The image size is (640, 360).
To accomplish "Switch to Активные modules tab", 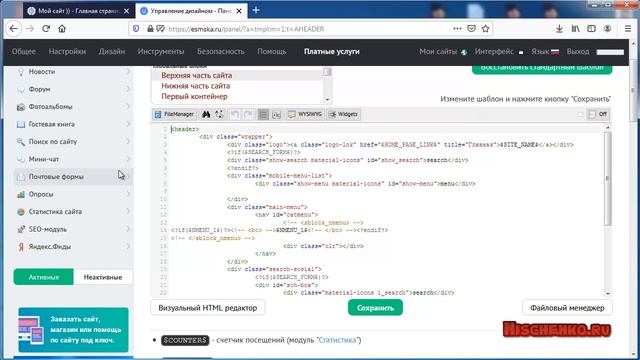I will [x=44, y=277].
